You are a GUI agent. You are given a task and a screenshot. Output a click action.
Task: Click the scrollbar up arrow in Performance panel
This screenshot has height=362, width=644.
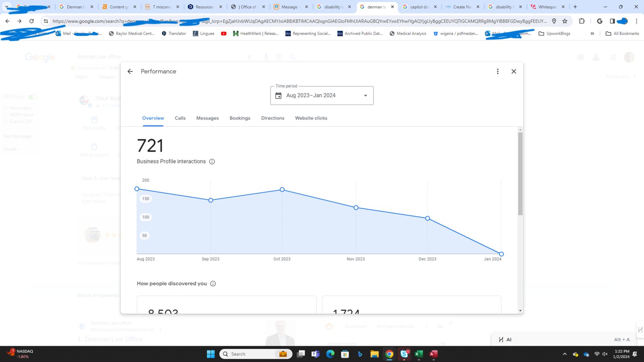pos(520,130)
